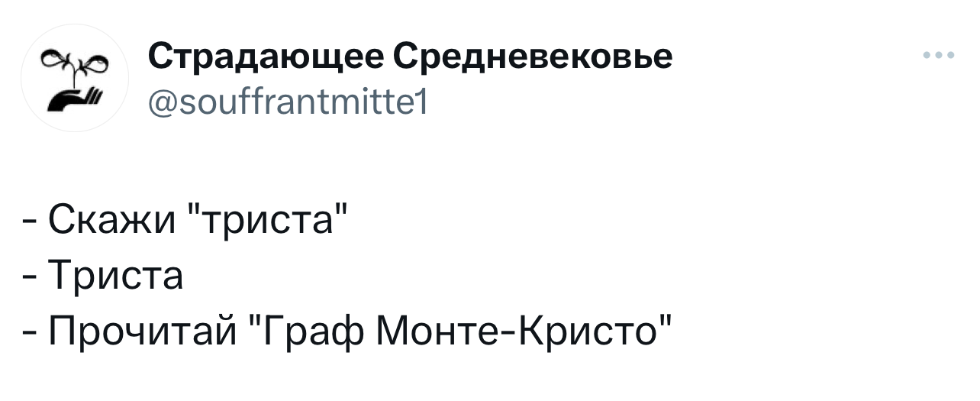Click the second tweet line reading Триста
The height and width of the screenshot is (401, 980).
click(103, 277)
